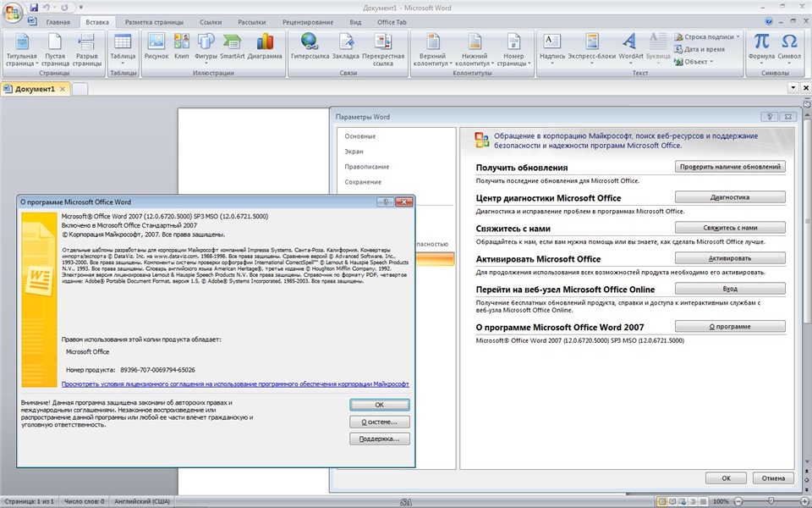Select Правописание in Word options list
This screenshot has width=812, height=508.
point(366,167)
